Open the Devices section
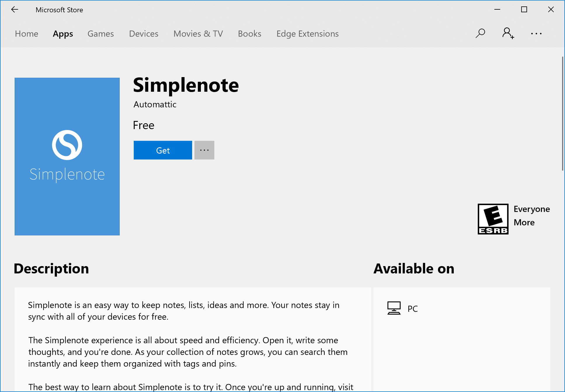 pyautogui.click(x=143, y=34)
